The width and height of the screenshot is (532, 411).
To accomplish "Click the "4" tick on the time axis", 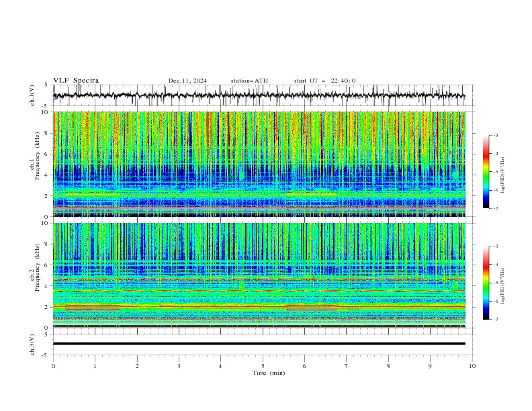I will [220, 366].
